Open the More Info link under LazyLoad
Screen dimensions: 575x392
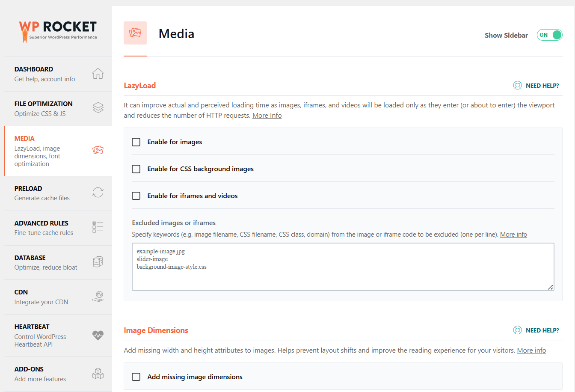click(x=267, y=115)
